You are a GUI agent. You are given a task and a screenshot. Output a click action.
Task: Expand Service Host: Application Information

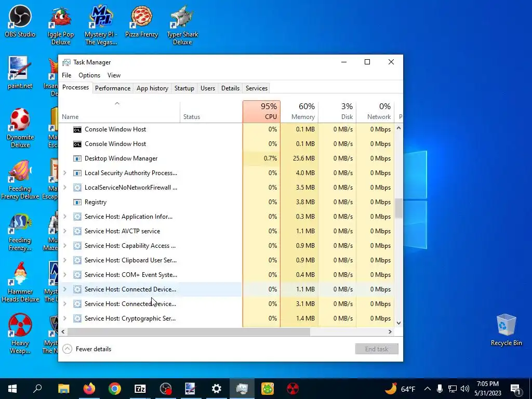65,217
